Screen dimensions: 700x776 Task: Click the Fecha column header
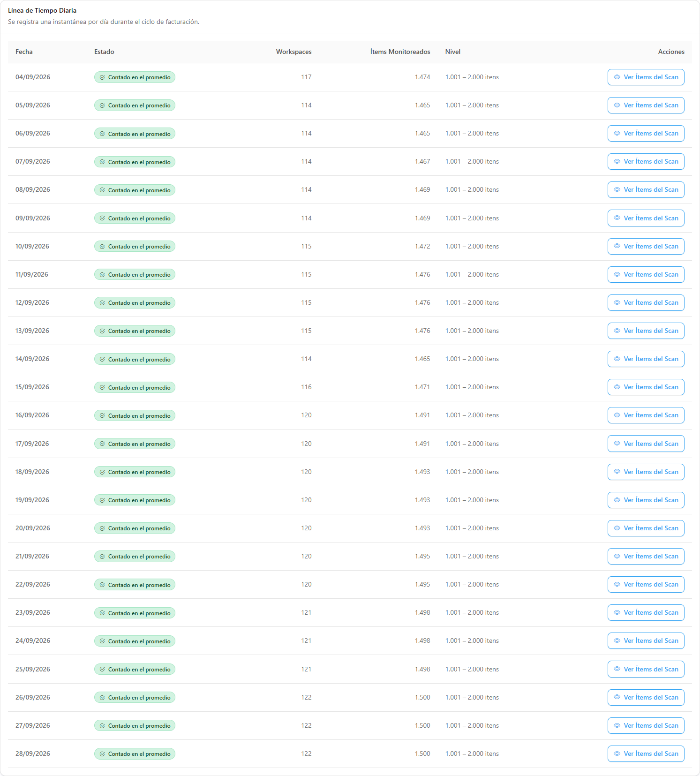click(24, 52)
